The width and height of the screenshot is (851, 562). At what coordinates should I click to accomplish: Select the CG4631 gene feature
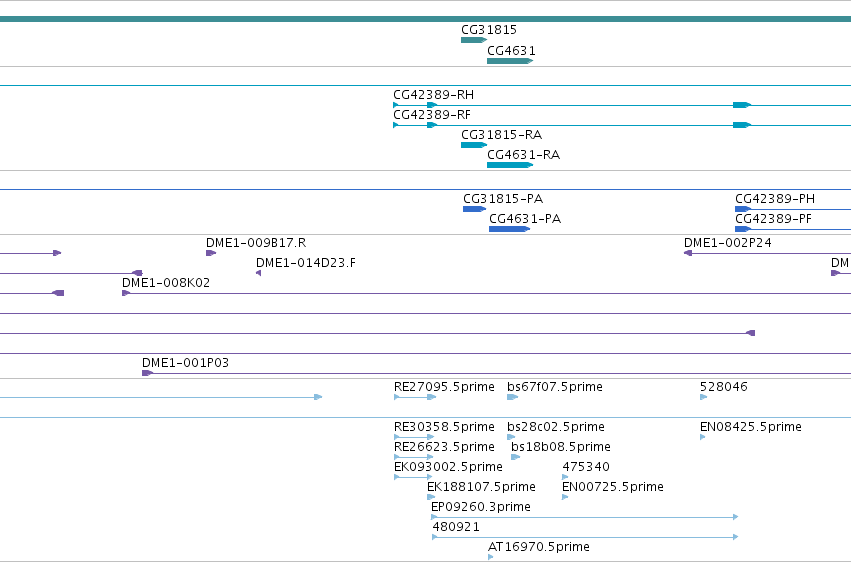[511, 51]
